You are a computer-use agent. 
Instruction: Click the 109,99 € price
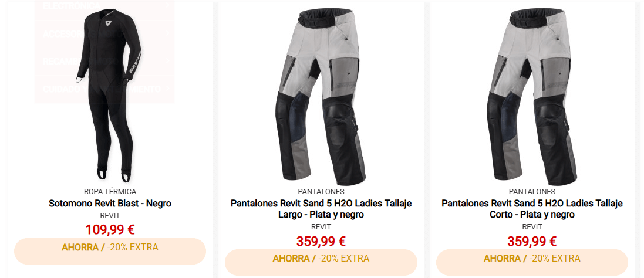[x=110, y=230]
